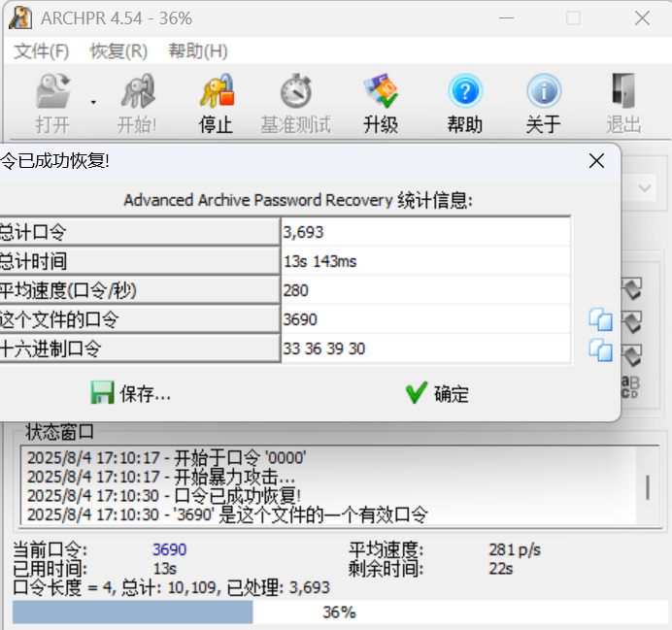672x630 pixels.
Task: Click the 基准测试 (Benchmark) stopwatch icon
Action: 296,91
